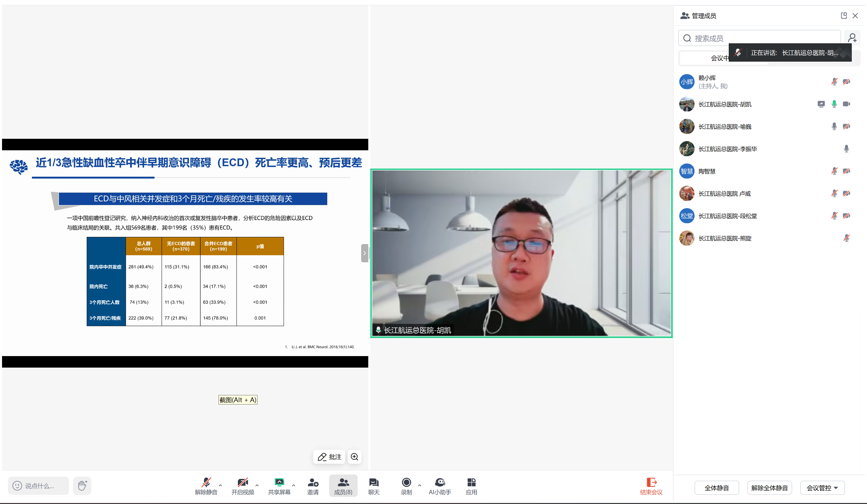Click the table header 'p值'

[x=260, y=246]
